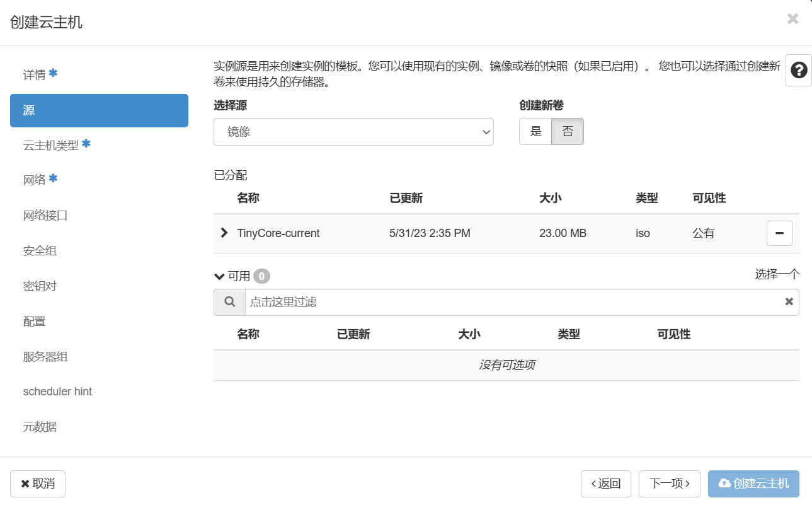Image resolution: width=812 pixels, height=505 pixels.
Task: Click the 已分配 table's 名称 header
Action: point(248,198)
